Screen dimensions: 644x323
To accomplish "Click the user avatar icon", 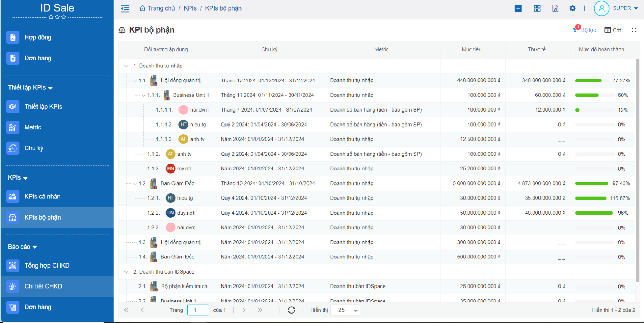I will tap(601, 8).
